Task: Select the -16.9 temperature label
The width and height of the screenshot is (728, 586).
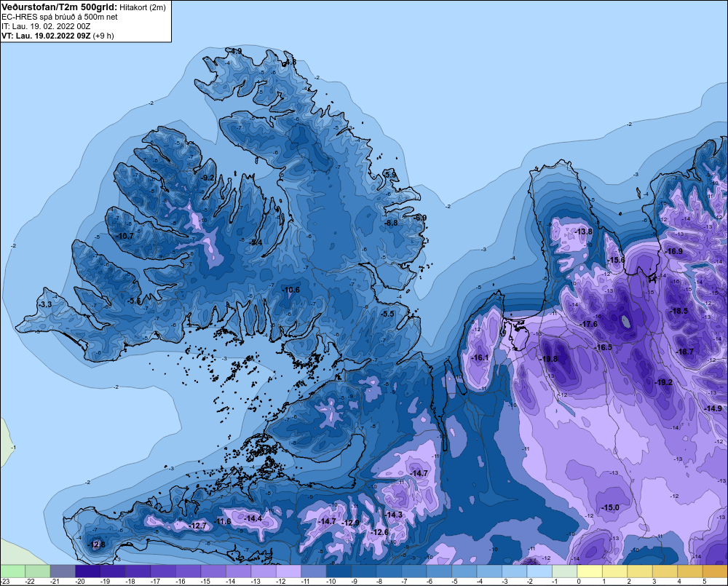Action: pos(673,251)
